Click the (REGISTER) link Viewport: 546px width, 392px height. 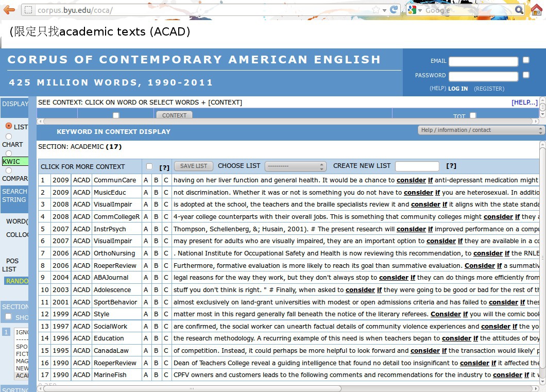tap(489, 89)
